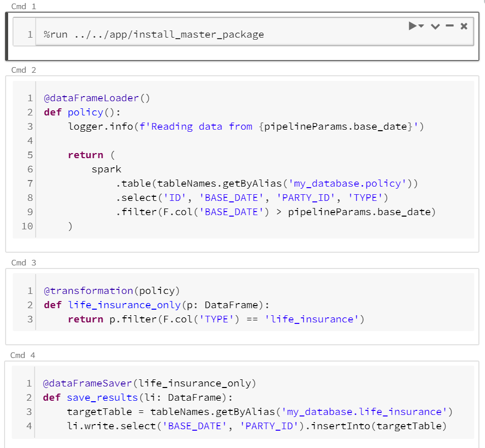Run the install_master_package cell

(x=413, y=26)
